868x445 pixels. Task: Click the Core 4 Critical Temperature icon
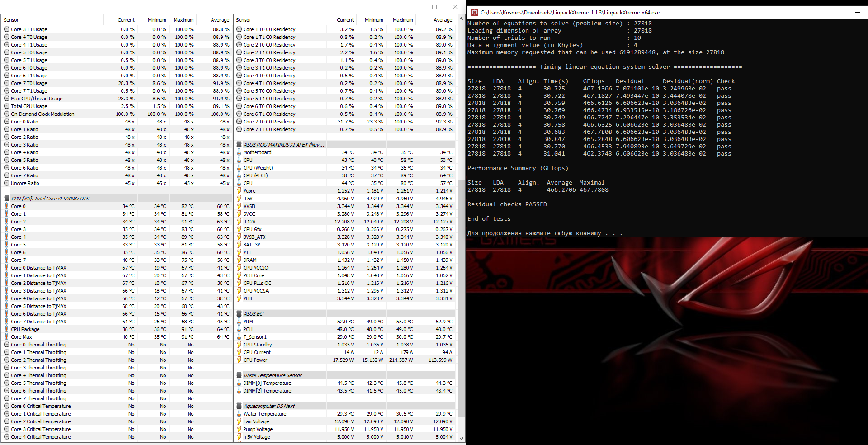7,437
